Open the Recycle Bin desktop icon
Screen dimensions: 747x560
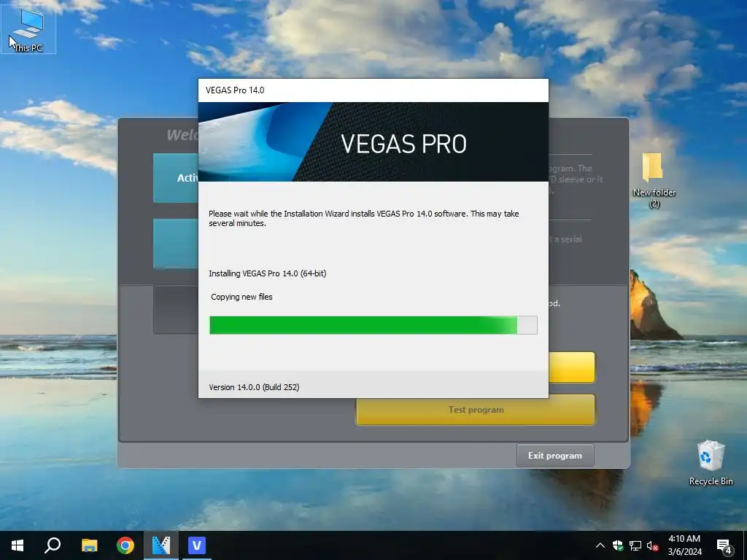(x=711, y=463)
